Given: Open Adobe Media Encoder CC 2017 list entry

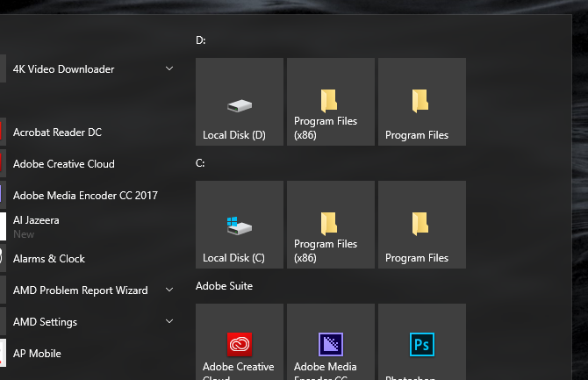Looking at the screenshot, I should click(90, 196).
